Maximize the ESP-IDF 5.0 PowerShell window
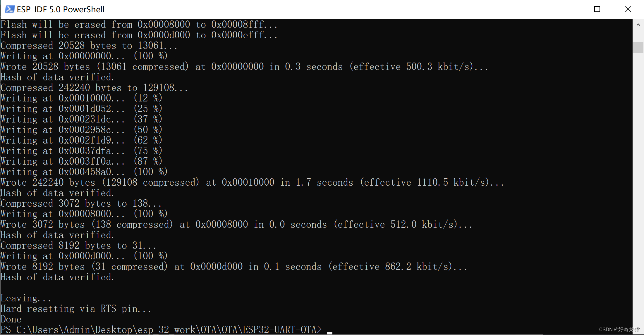644x335 pixels. [x=597, y=9]
